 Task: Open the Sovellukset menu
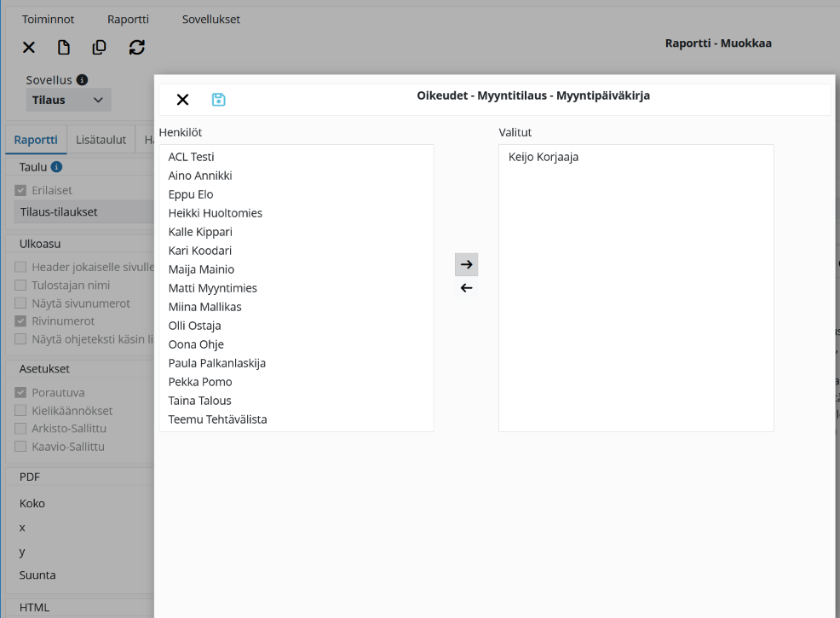pyautogui.click(x=211, y=20)
